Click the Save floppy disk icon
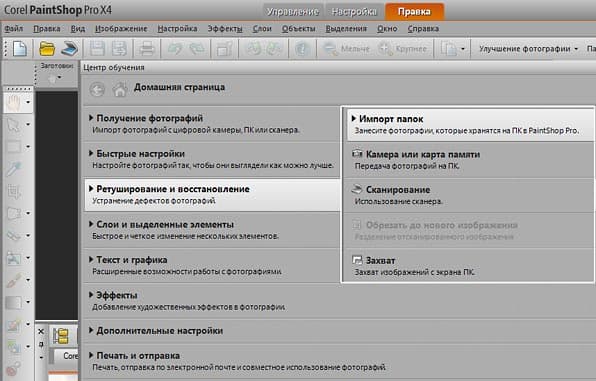This screenshot has height=381, width=596. coord(97,49)
